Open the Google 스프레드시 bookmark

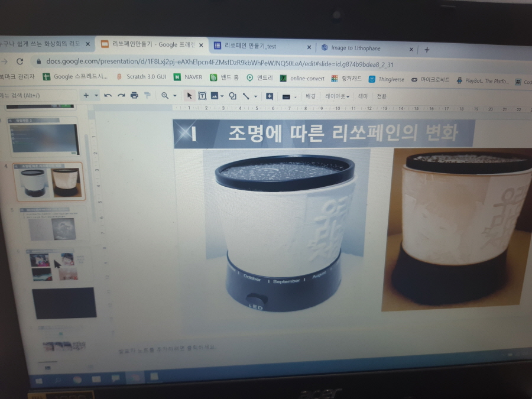(x=75, y=77)
